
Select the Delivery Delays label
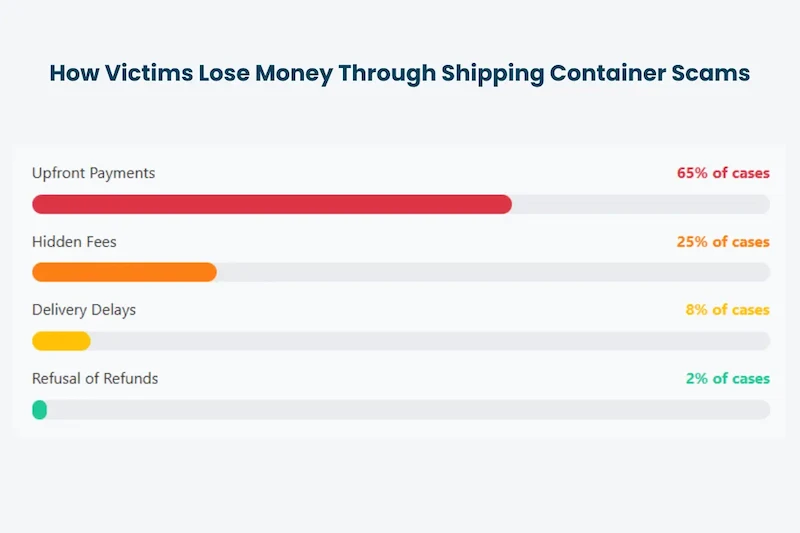(x=84, y=310)
